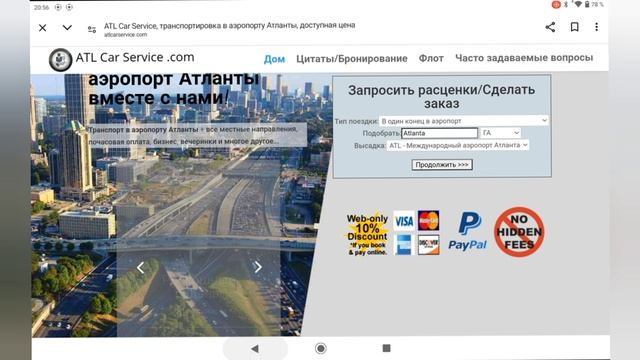This screenshot has width=640, height=360.
Task: Click the American Express logo
Action: [x=404, y=244]
